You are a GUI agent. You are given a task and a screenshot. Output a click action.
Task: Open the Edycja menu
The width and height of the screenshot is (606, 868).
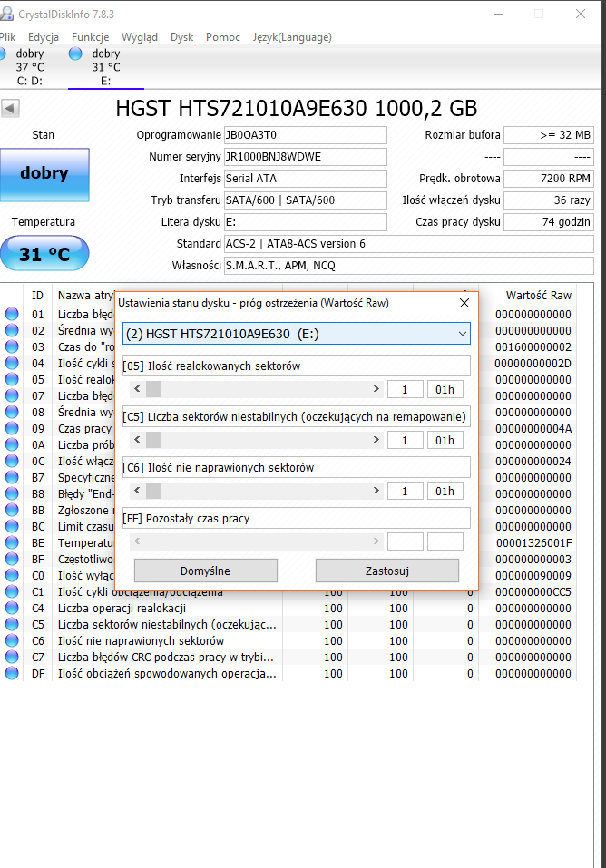[x=44, y=37]
